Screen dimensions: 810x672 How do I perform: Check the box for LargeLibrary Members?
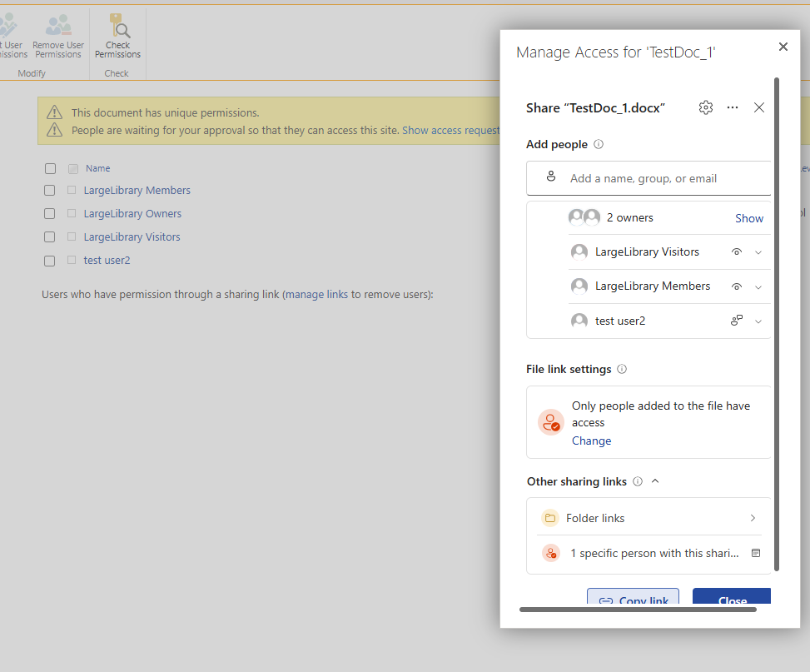tap(50, 190)
